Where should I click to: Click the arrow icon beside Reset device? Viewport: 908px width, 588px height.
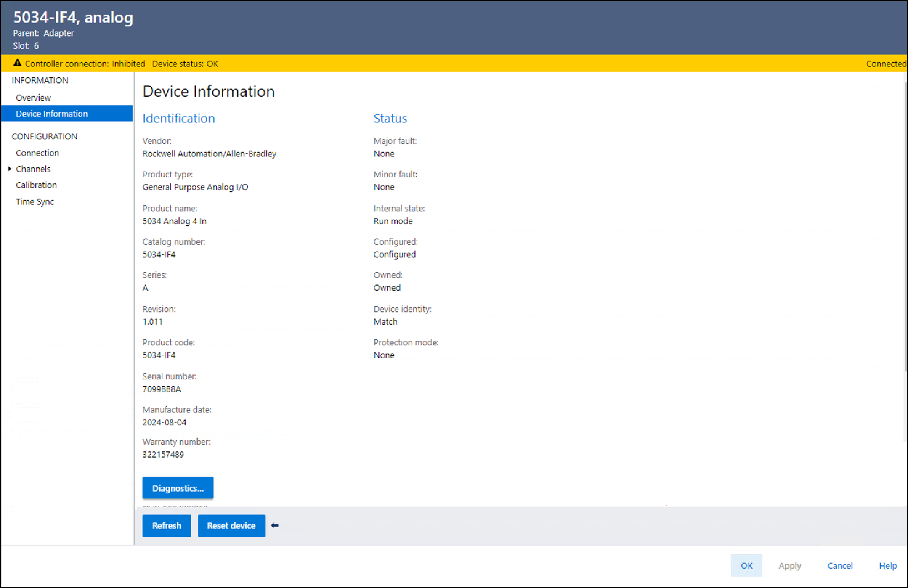[275, 525]
